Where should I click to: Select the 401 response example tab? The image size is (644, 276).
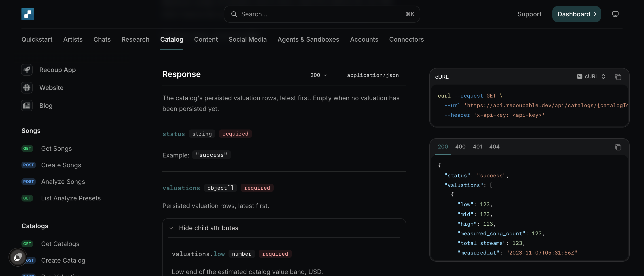click(x=477, y=147)
